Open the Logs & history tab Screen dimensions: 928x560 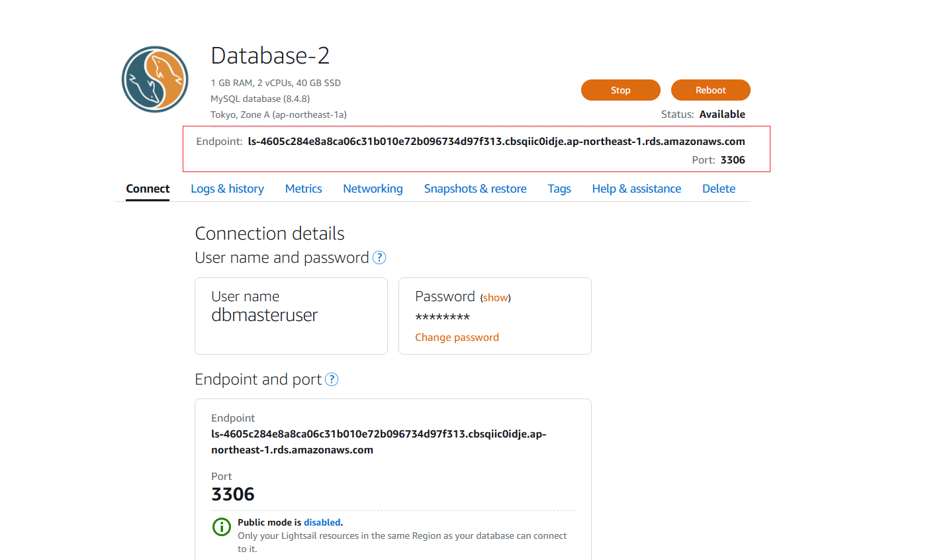point(227,189)
